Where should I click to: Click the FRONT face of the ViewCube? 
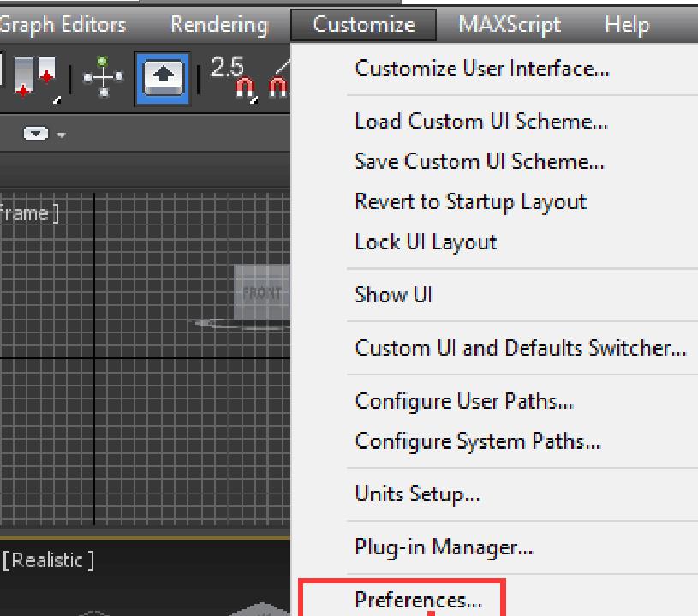coord(262,293)
